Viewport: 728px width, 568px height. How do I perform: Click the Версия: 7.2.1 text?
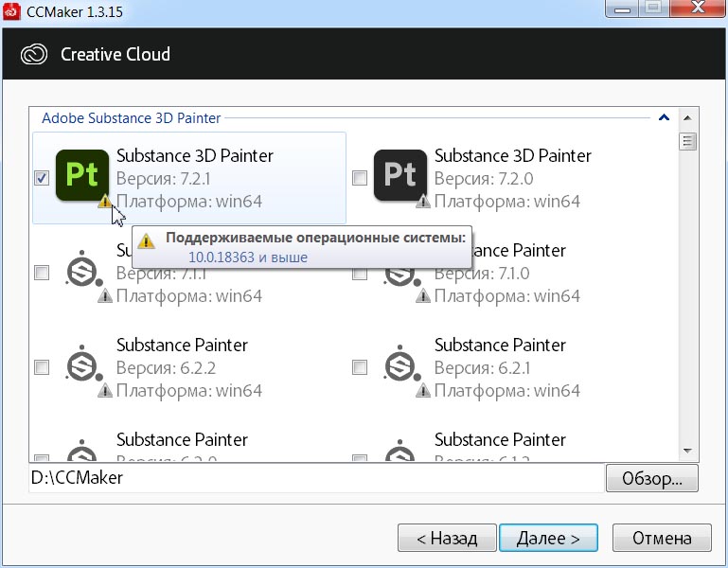[x=164, y=179]
